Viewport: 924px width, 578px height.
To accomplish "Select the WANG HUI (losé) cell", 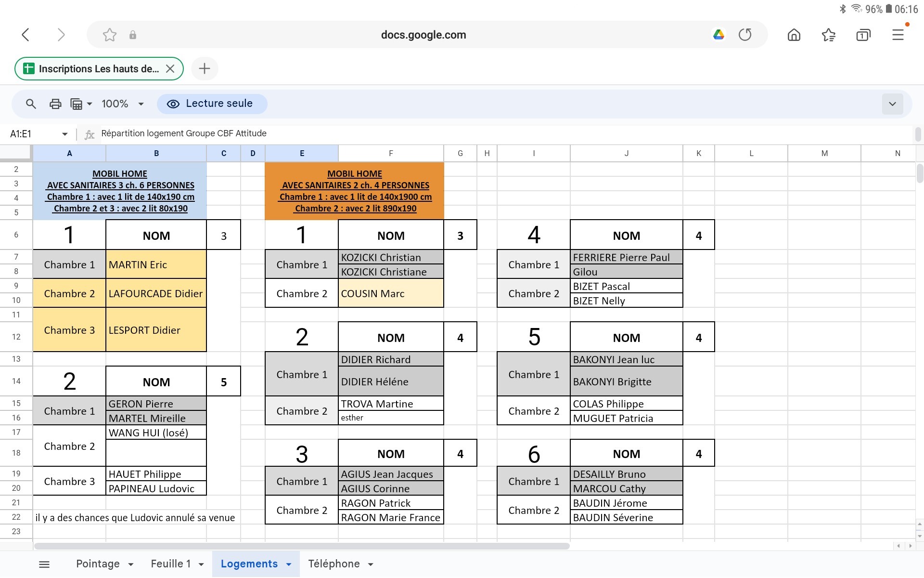I will pos(156,432).
